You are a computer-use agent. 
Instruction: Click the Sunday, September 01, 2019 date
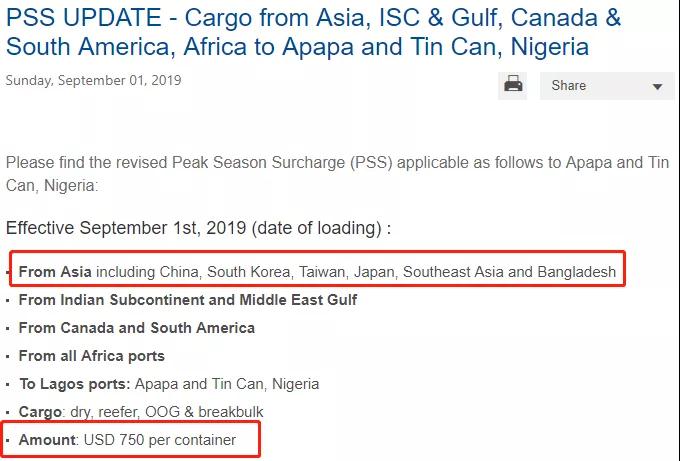coord(93,81)
